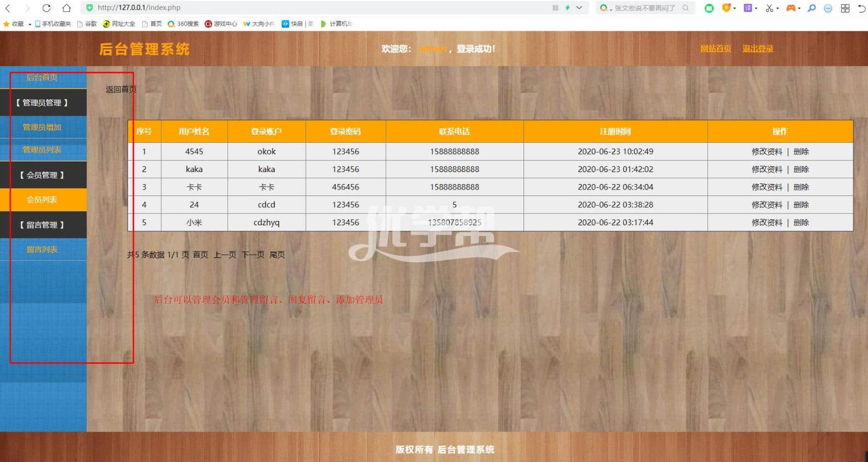Open 留言列表 in the sidebar

tap(42, 250)
